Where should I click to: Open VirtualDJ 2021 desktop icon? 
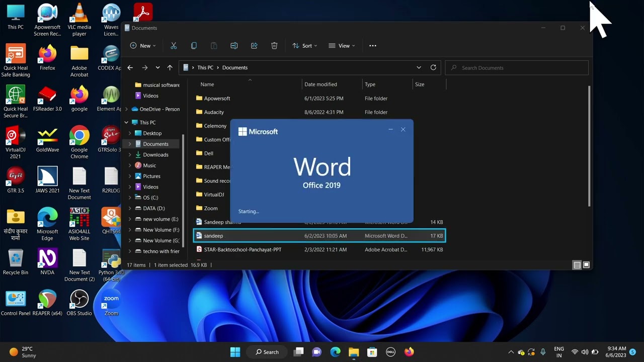coord(16,143)
